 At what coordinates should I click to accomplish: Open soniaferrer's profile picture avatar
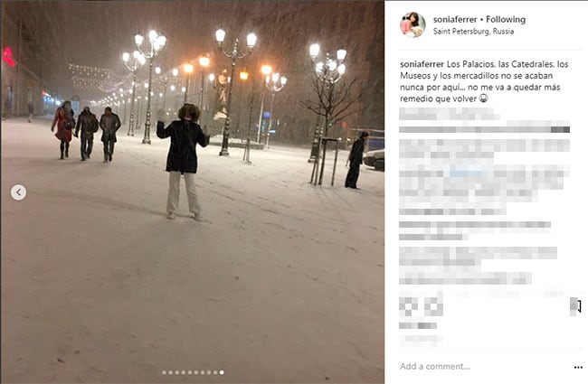(x=413, y=24)
